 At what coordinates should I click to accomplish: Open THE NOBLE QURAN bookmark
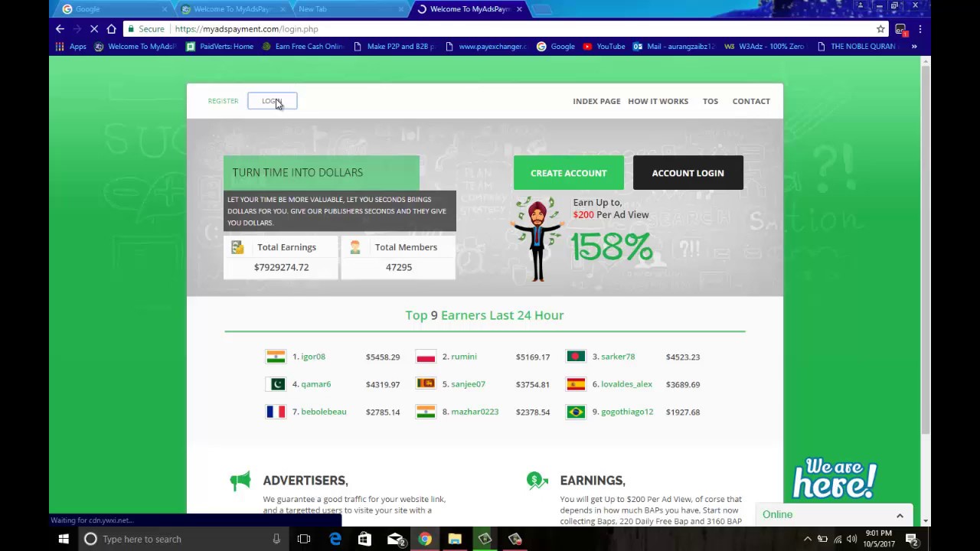[857, 47]
